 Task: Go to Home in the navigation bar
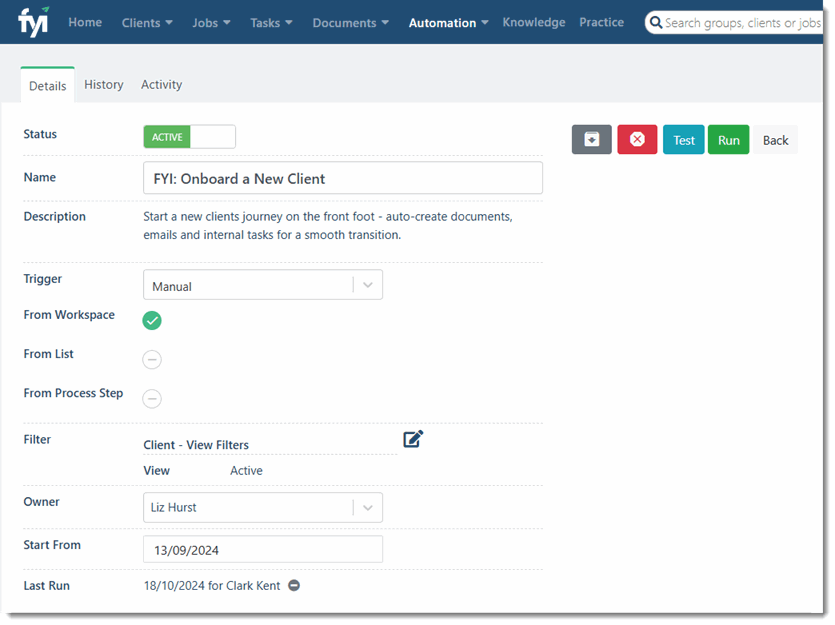click(x=85, y=22)
